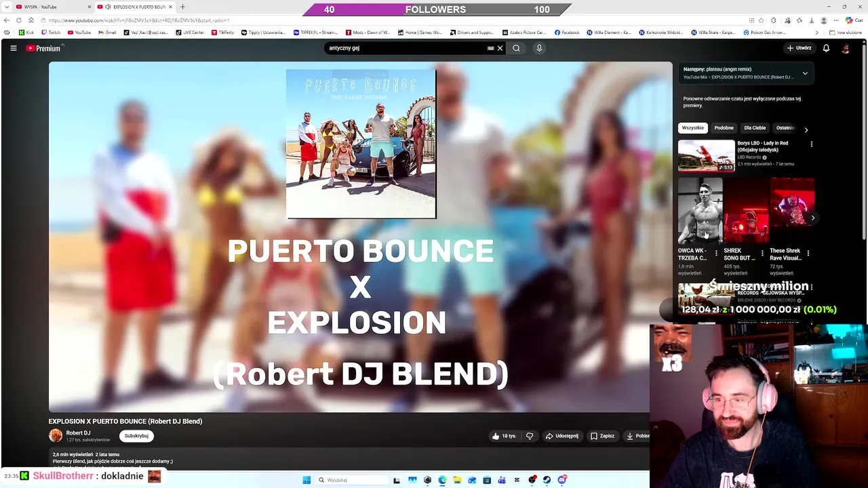Open Microsoft Store from taskbar
868x488 pixels.
click(x=487, y=480)
